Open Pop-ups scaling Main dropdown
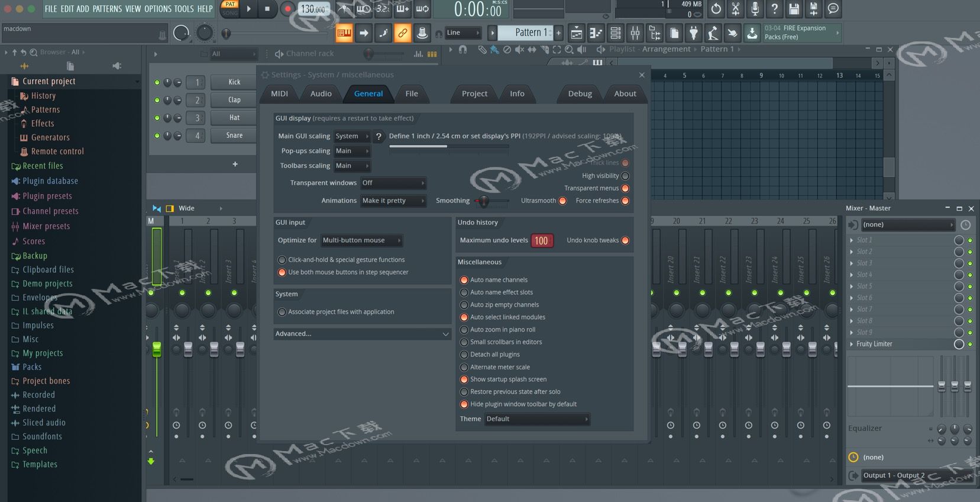 point(352,151)
